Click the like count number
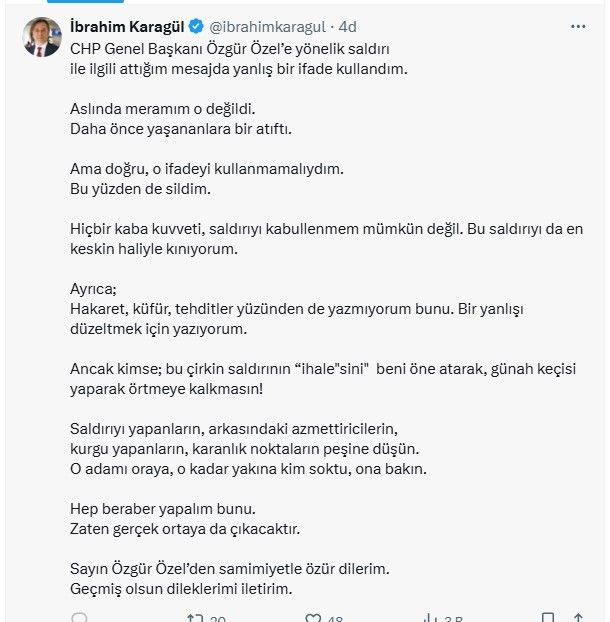Viewport: 610px width, 622px height. coord(335,618)
